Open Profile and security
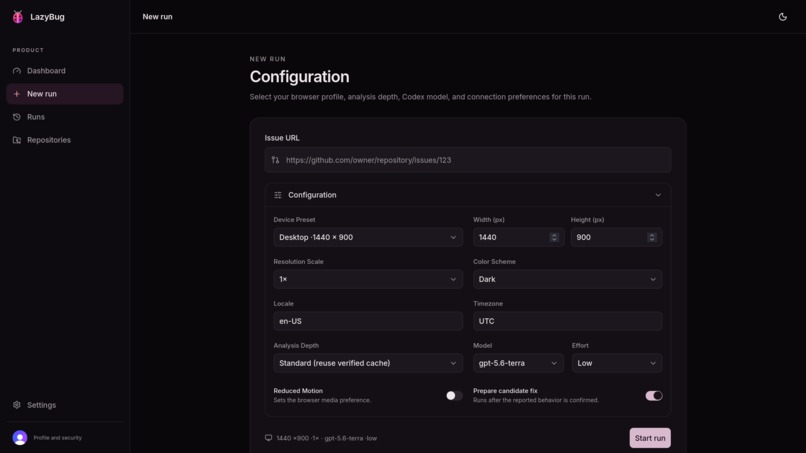 point(65,438)
